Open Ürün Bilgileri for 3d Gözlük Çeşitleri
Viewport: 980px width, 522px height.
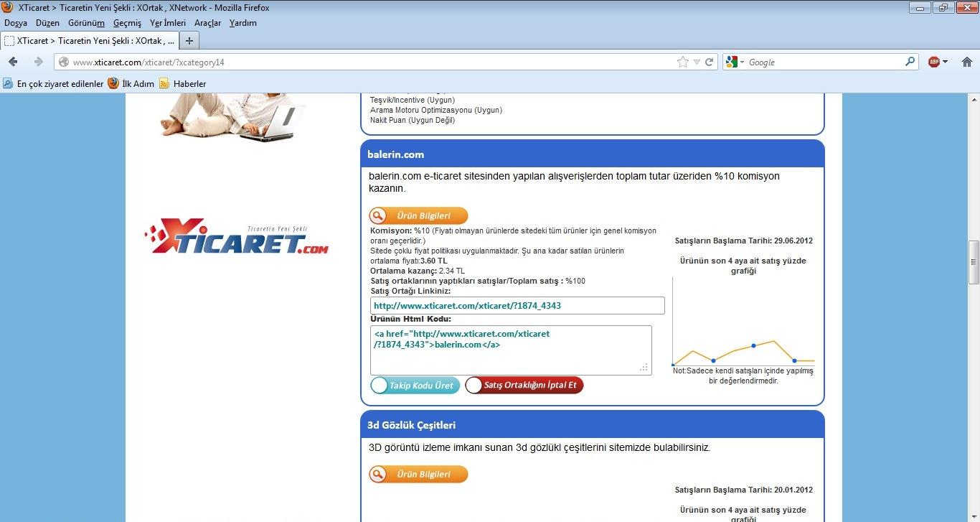tap(418, 474)
